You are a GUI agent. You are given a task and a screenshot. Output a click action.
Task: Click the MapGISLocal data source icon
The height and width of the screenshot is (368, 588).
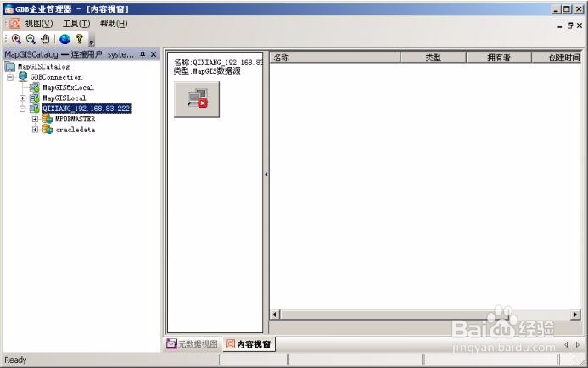point(35,98)
